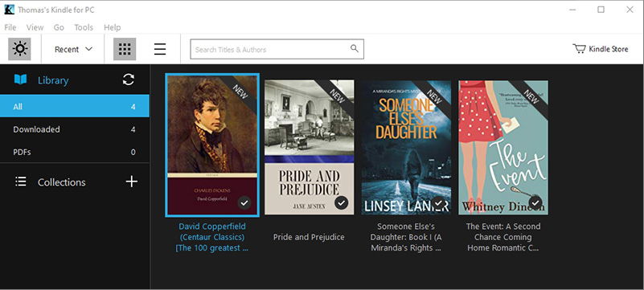Image resolution: width=644 pixels, height=290 pixels.
Task: Select the Downloaded filter
Action: click(x=74, y=129)
